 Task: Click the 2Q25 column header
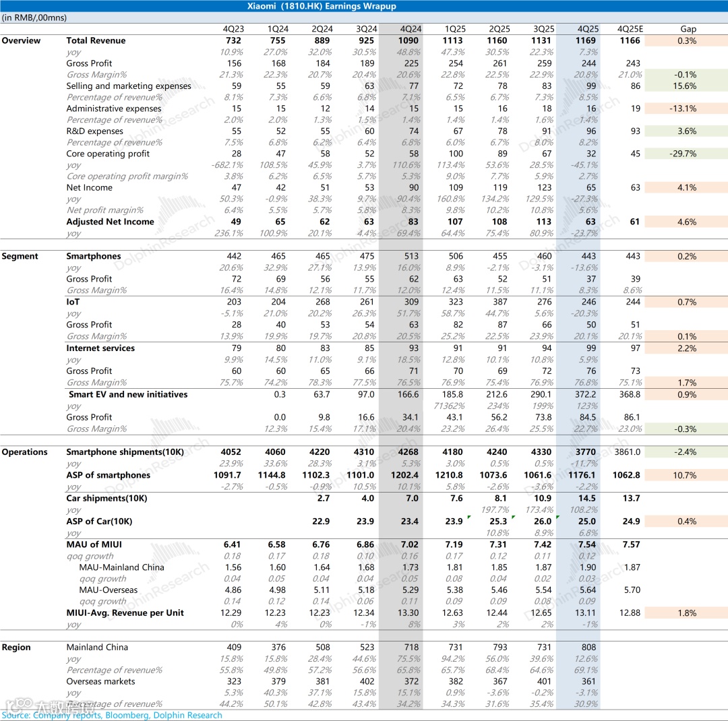tap(499, 29)
